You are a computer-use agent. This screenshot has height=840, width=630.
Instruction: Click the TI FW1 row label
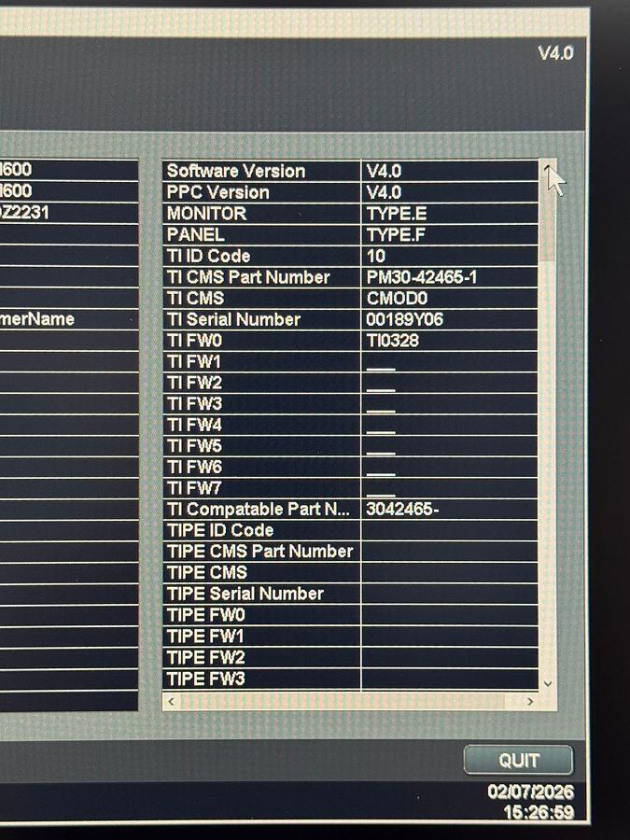point(193,361)
